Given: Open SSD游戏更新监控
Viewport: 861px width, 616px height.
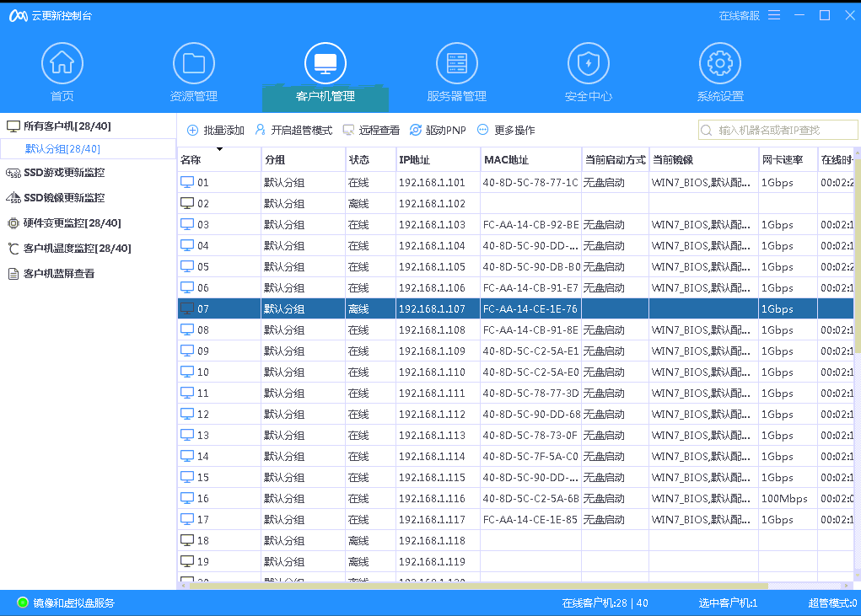Looking at the screenshot, I should pos(55,173).
